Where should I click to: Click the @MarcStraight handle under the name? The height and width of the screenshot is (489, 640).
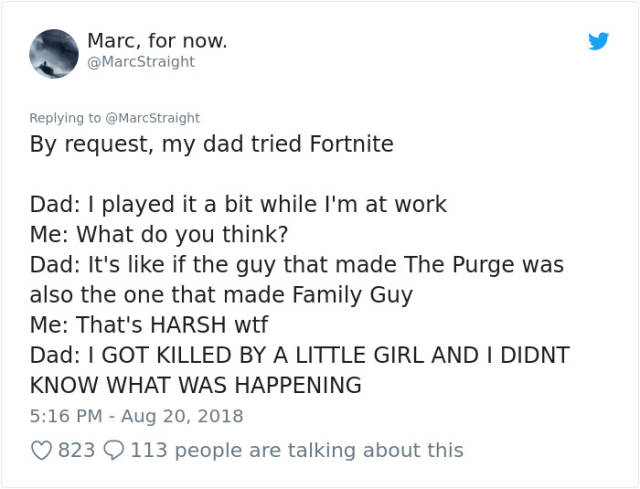click(x=141, y=62)
